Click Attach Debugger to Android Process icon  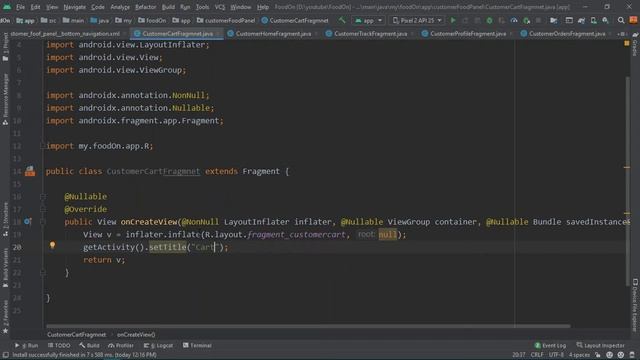pyautogui.click(x=527, y=20)
